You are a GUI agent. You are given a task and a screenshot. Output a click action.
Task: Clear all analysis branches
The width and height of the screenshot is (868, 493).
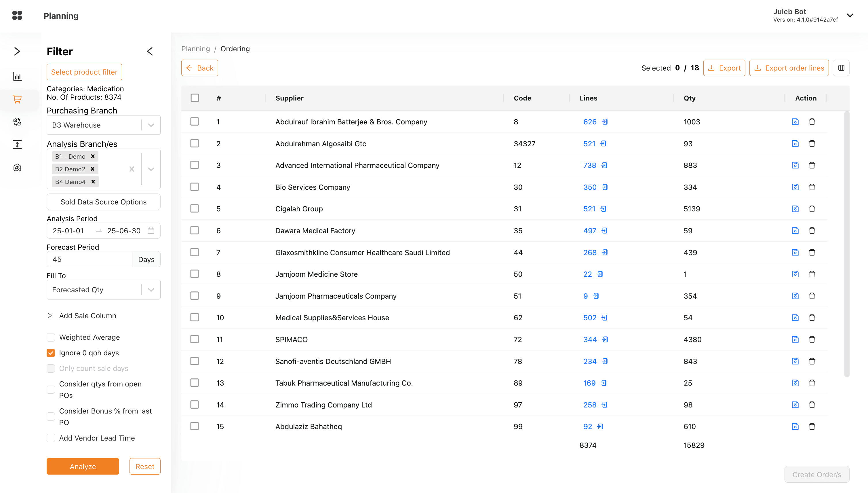coord(132,169)
